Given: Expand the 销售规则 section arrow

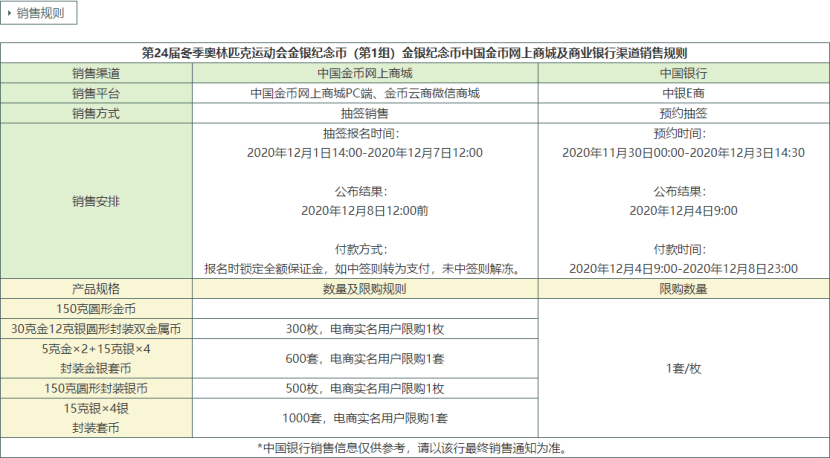Looking at the screenshot, I should [10, 13].
